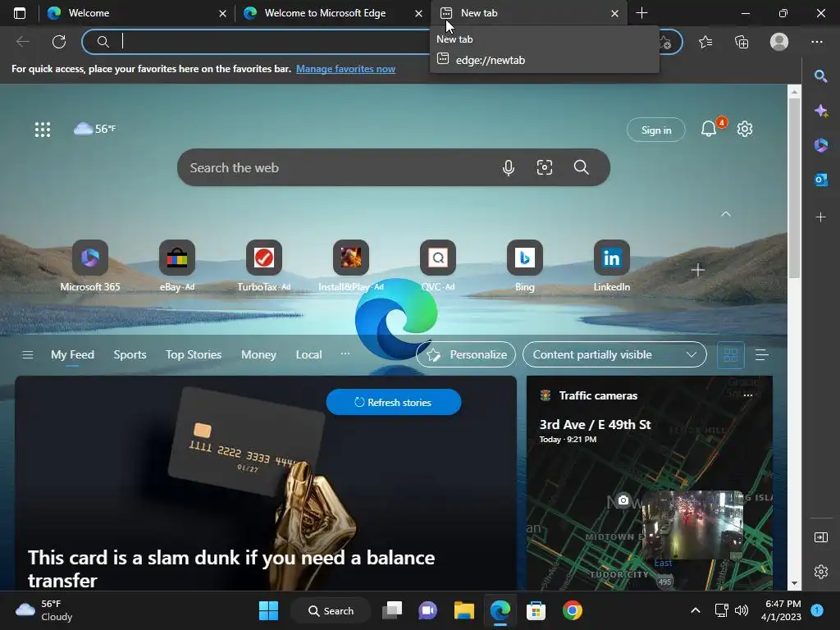840x630 pixels.
Task: Open the My Feed tab
Action: tap(72, 354)
